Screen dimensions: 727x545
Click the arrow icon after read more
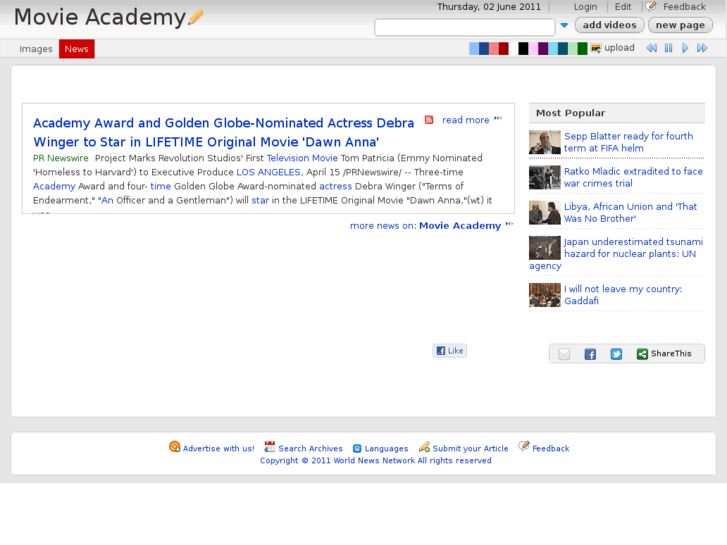pyautogui.click(x=498, y=119)
